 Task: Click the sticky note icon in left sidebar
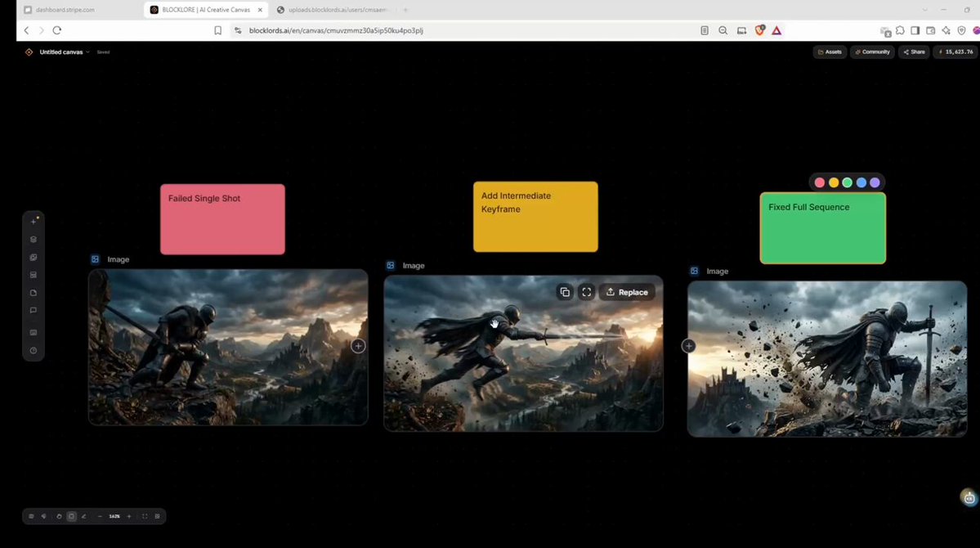[34, 293]
